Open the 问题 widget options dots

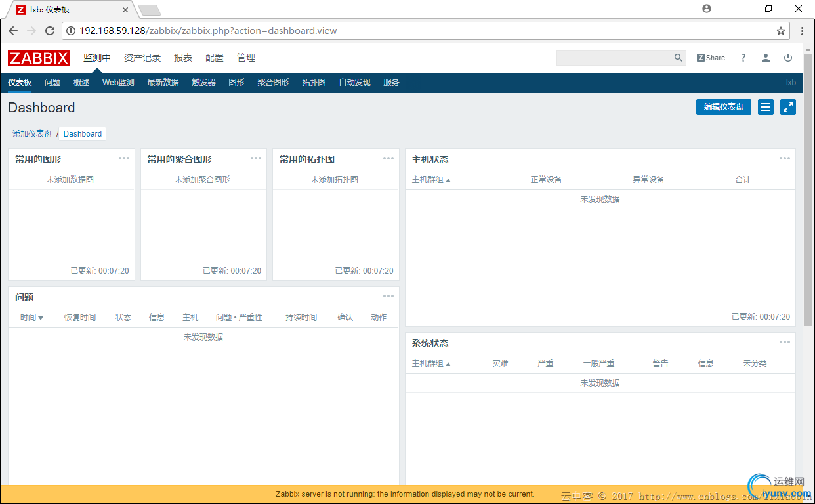pyautogui.click(x=388, y=296)
